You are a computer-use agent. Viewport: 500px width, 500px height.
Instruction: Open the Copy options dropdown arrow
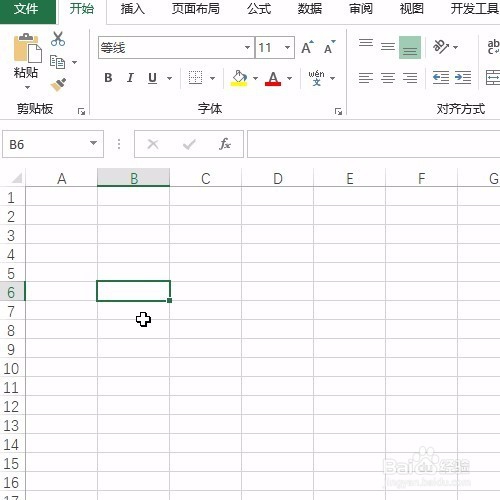75,62
